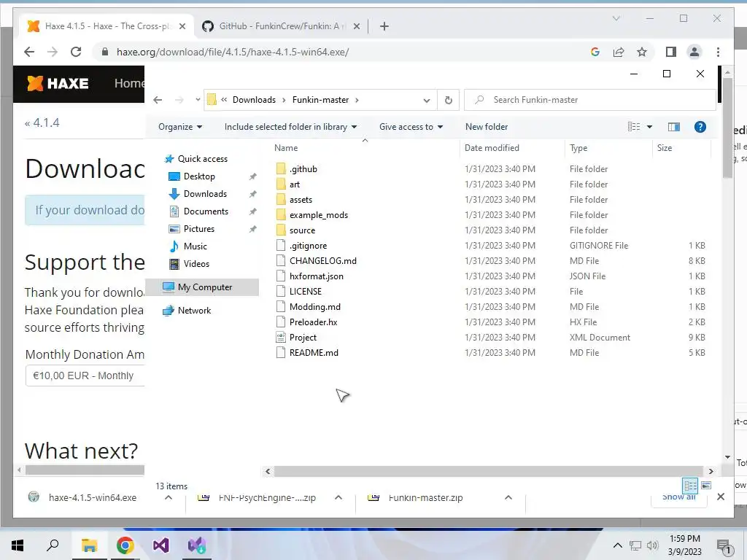The image size is (747, 560).
Task: Click the Explorer forward arrow button
Action: [179, 100]
